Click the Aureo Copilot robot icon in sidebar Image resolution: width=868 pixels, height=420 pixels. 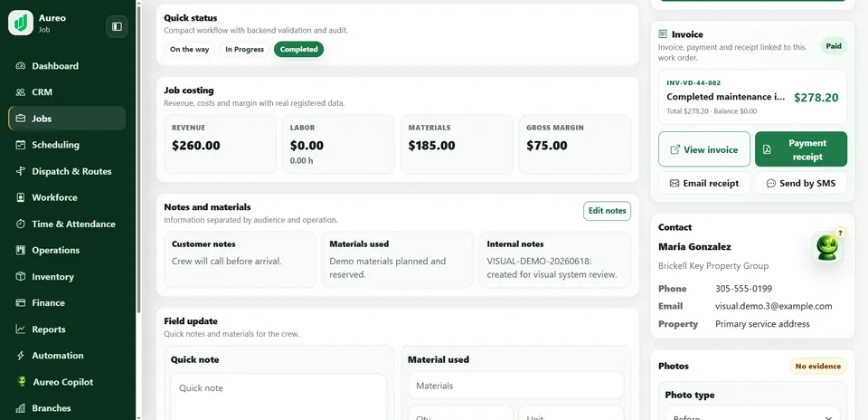22,382
